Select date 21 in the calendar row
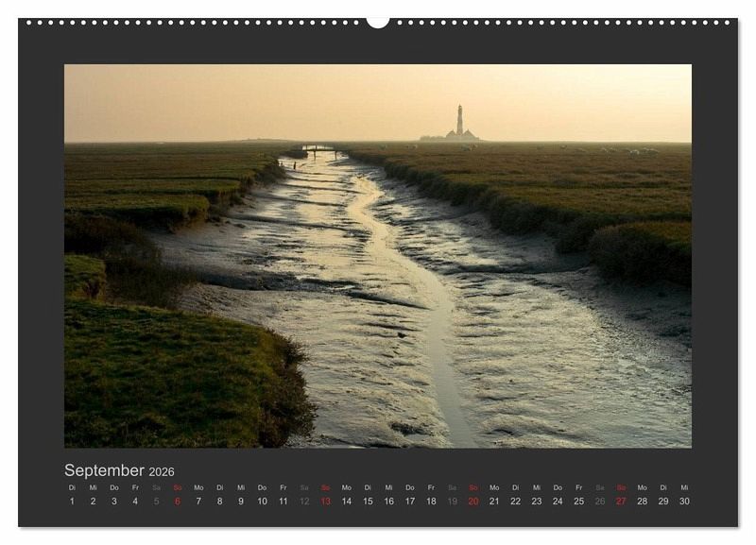 (x=494, y=502)
